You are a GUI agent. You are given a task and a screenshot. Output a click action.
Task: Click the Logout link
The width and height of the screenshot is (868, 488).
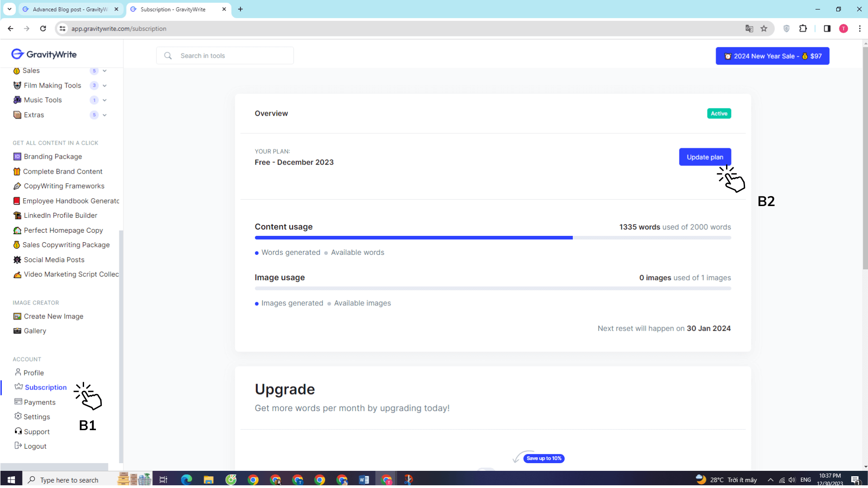(x=35, y=446)
